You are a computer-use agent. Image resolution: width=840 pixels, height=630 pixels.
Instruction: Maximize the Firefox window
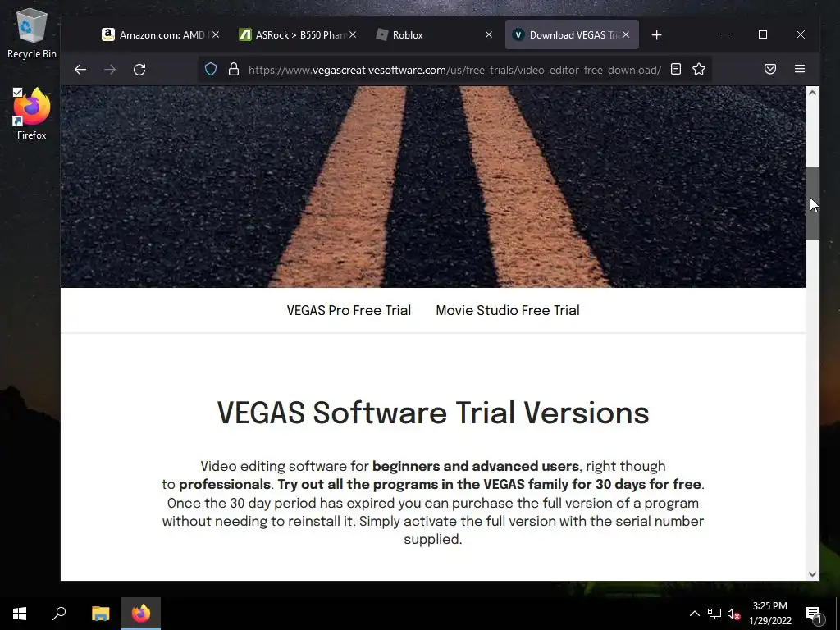pyautogui.click(x=763, y=34)
